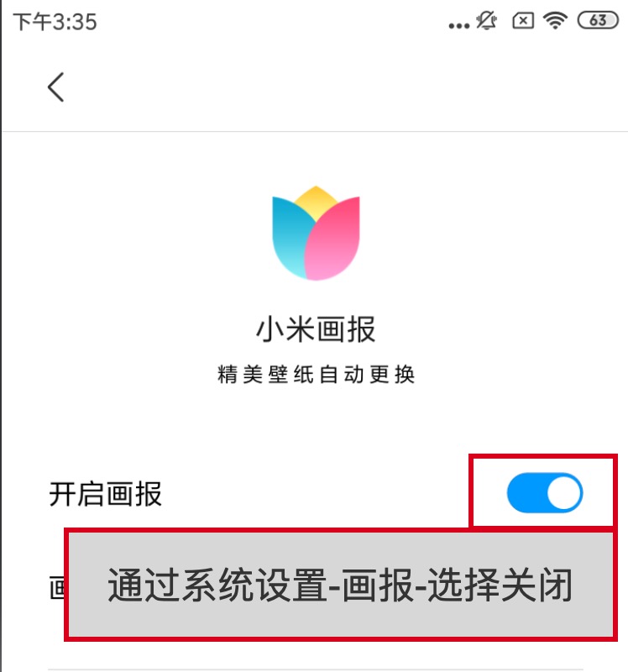Screen dimensions: 628x672
Task: Tap the white knob of the 开启画报 switch
Action: click(x=563, y=493)
